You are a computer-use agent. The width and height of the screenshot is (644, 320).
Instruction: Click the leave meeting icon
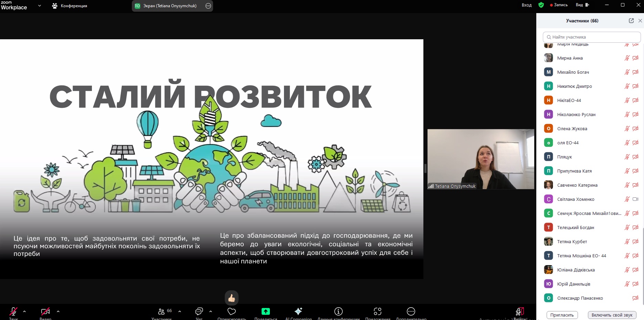coord(520,312)
